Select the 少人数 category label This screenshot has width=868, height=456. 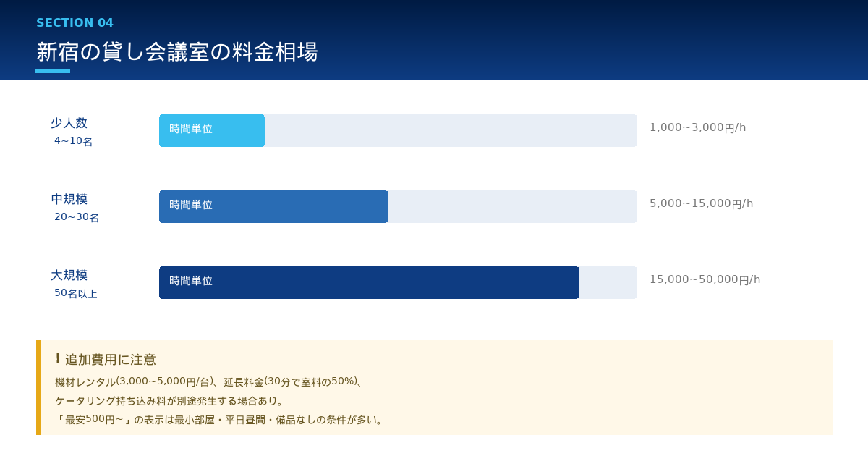point(69,123)
